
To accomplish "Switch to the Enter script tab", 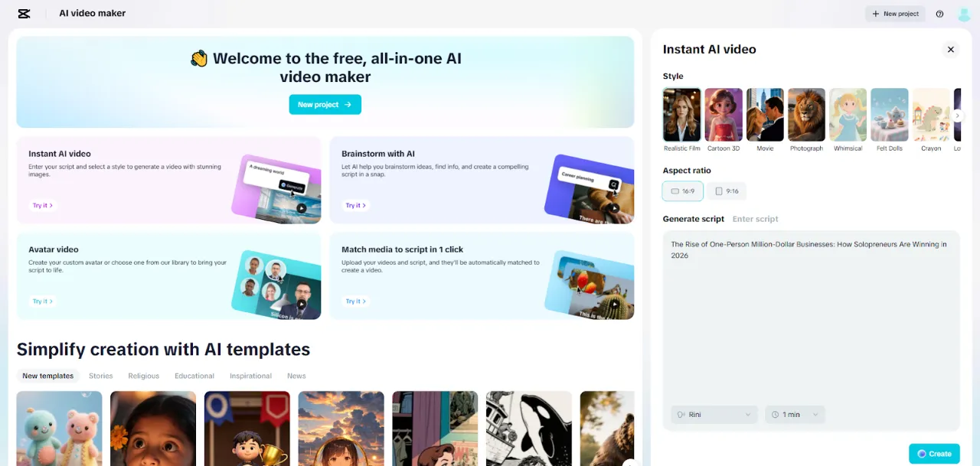I will [x=755, y=219].
